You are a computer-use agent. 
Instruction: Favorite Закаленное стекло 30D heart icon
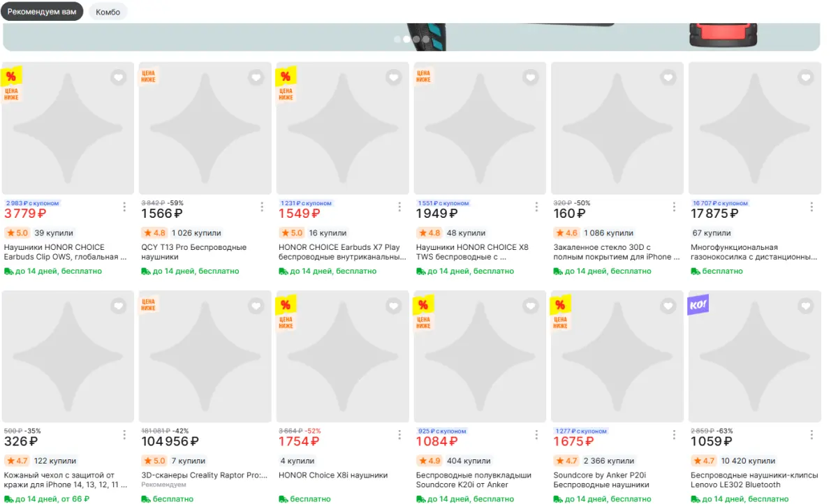pyautogui.click(x=669, y=77)
